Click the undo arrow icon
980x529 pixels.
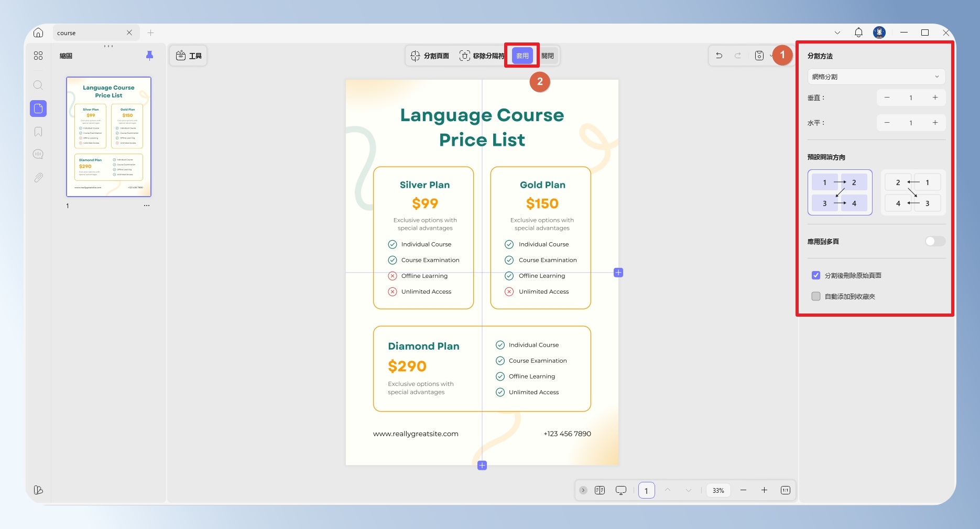coord(719,56)
